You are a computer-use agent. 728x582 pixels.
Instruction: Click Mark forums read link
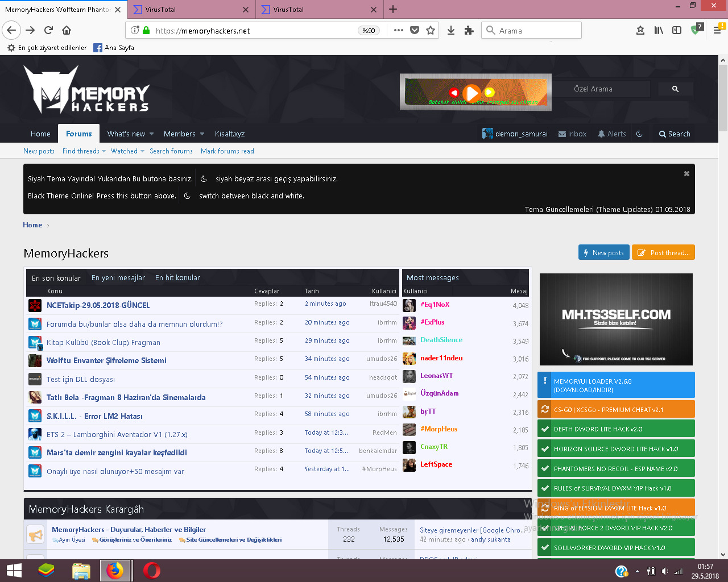227,151
